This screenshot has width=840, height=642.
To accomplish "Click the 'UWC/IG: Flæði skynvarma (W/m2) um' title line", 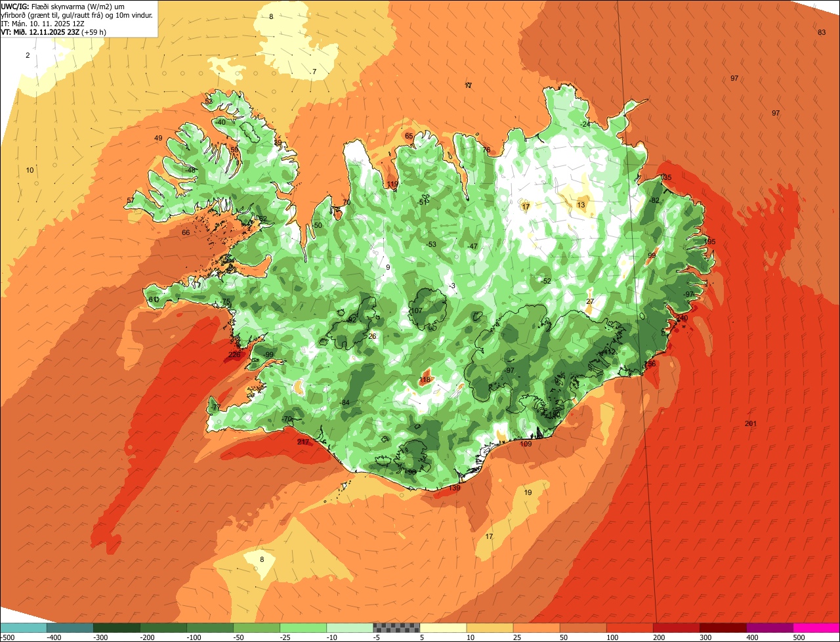I will [63, 5].
